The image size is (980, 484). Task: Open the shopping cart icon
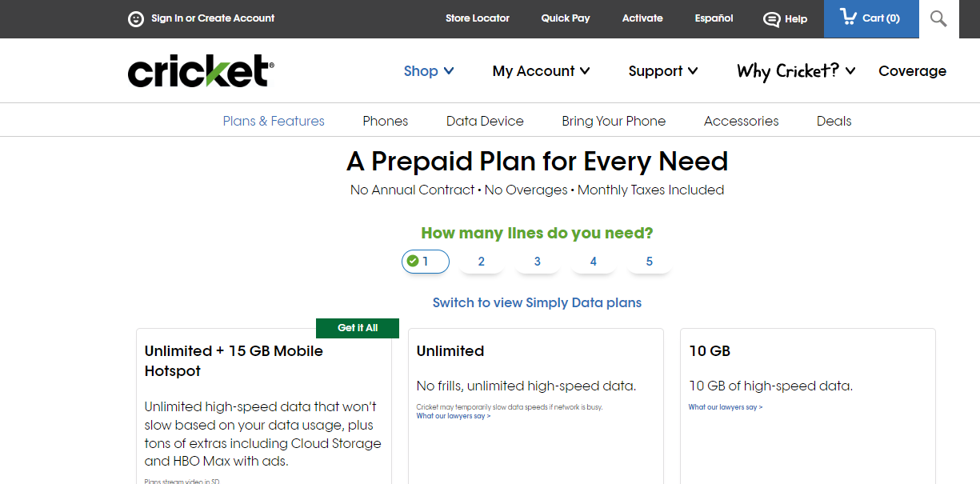point(848,17)
